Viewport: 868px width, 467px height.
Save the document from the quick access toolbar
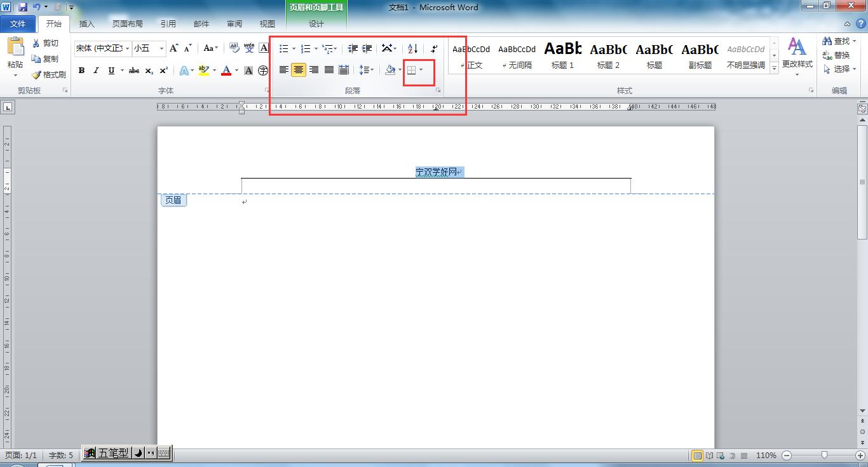tap(23, 7)
